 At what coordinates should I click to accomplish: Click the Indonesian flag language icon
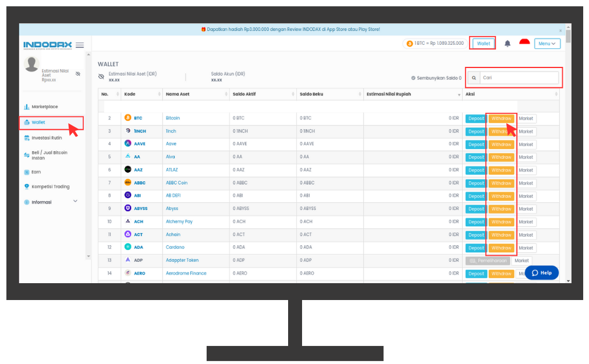tap(524, 42)
